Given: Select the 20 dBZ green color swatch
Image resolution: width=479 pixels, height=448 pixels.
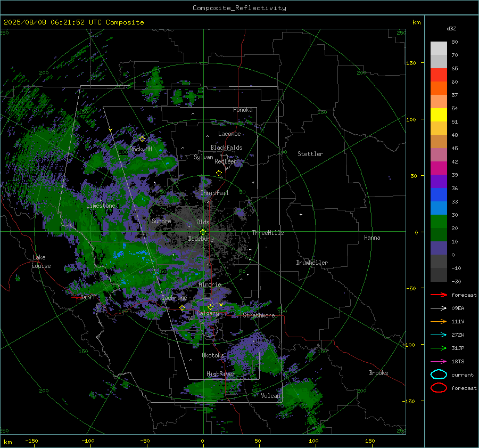Looking at the screenshot, I should tap(439, 221).
